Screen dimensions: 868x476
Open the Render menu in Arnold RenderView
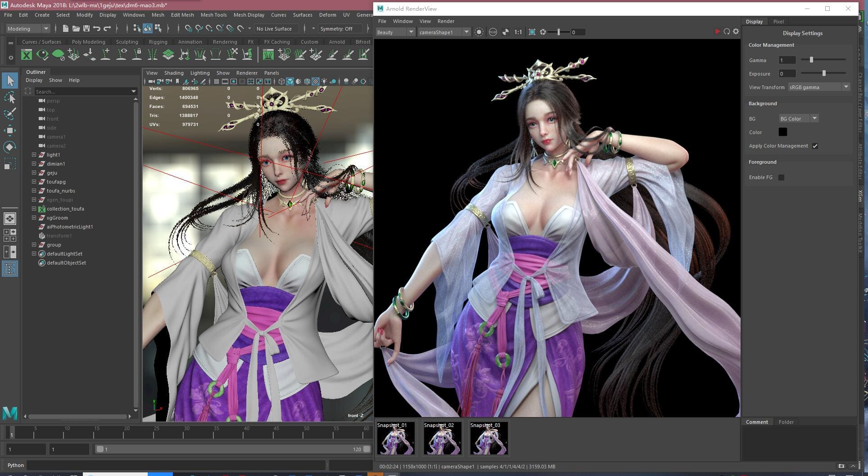tap(446, 21)
